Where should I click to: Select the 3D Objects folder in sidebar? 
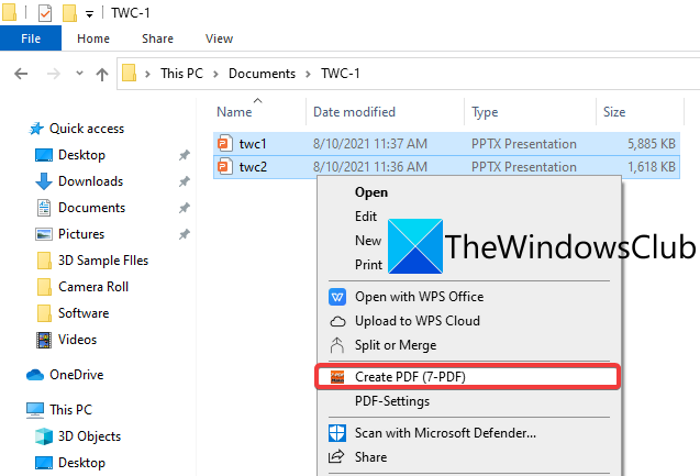coord(89,436)
